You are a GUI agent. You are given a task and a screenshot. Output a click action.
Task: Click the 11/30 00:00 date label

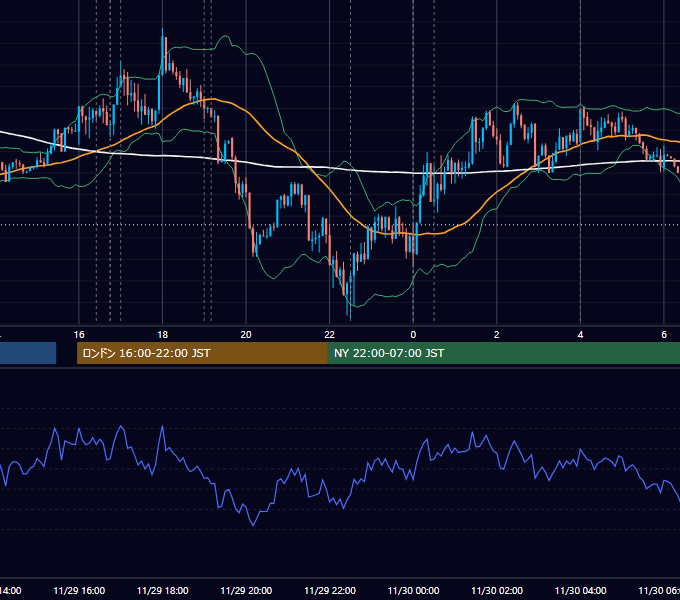point(413,590)
